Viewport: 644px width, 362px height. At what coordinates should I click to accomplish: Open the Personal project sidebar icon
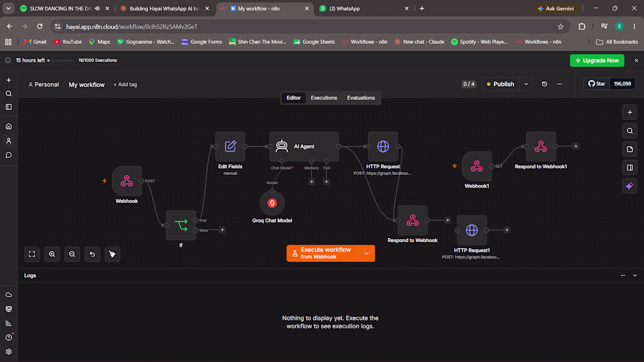(x=9, y=141)
